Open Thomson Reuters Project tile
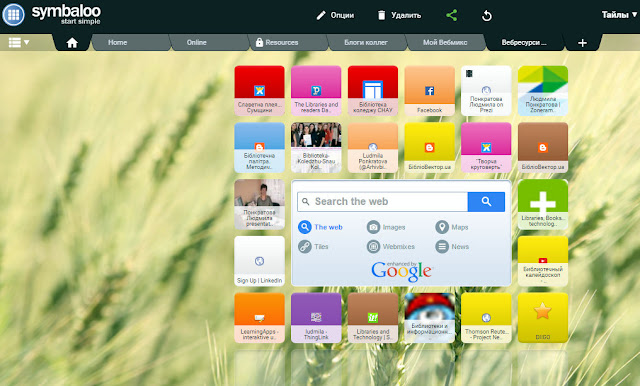The width and height of the screenshot is (640, 386). click(x=486, y=317)
